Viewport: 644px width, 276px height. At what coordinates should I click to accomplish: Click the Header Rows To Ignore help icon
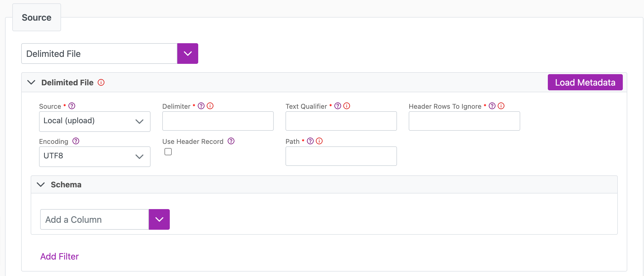coord(492,106)
